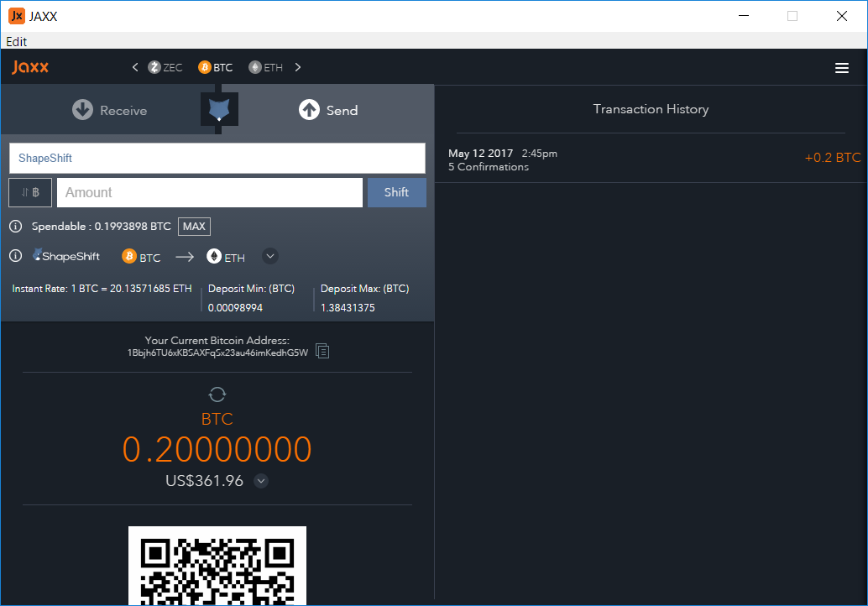The image size is (868, 606).
Task: Click the Instant Rate text
Action: [x=102, y=289]
